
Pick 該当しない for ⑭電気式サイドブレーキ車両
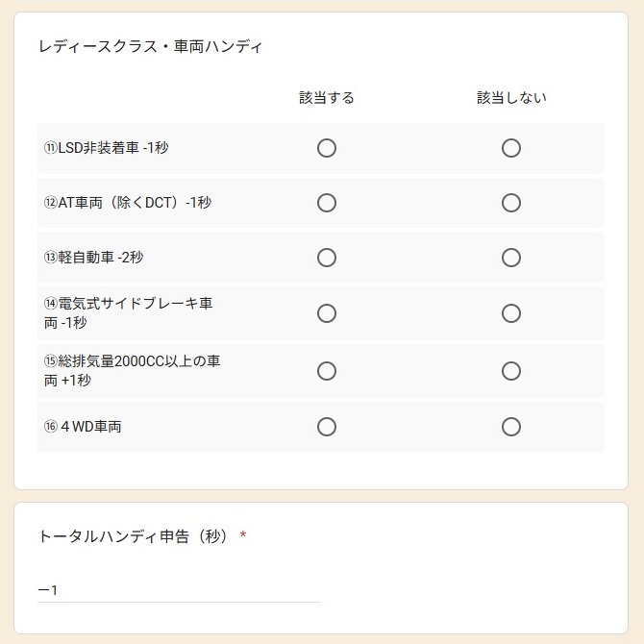pos(511,313)
